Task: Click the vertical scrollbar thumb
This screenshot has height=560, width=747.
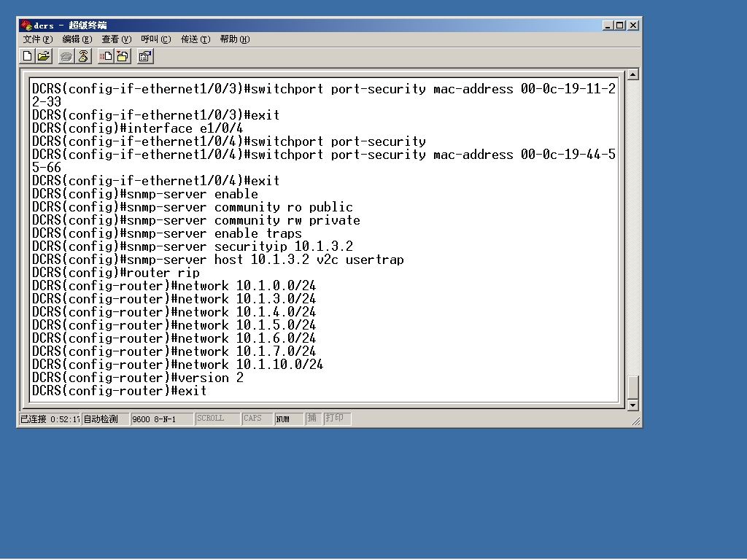Action: tap(632, 387)
